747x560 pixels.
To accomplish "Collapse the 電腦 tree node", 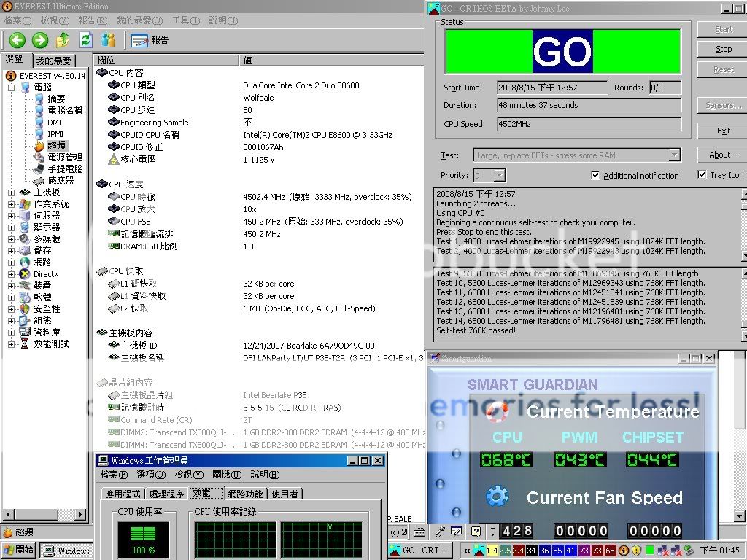I will tap(12, 87).
